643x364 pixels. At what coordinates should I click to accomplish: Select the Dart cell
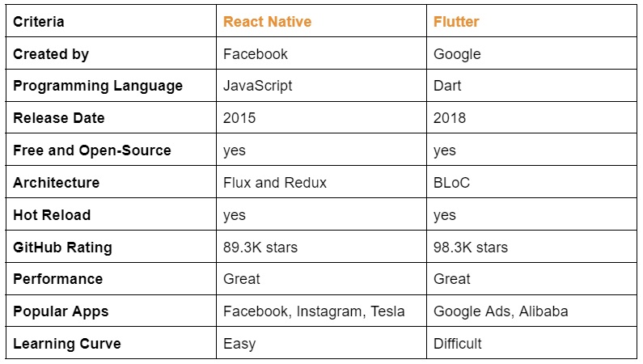(x=531, y=85)
